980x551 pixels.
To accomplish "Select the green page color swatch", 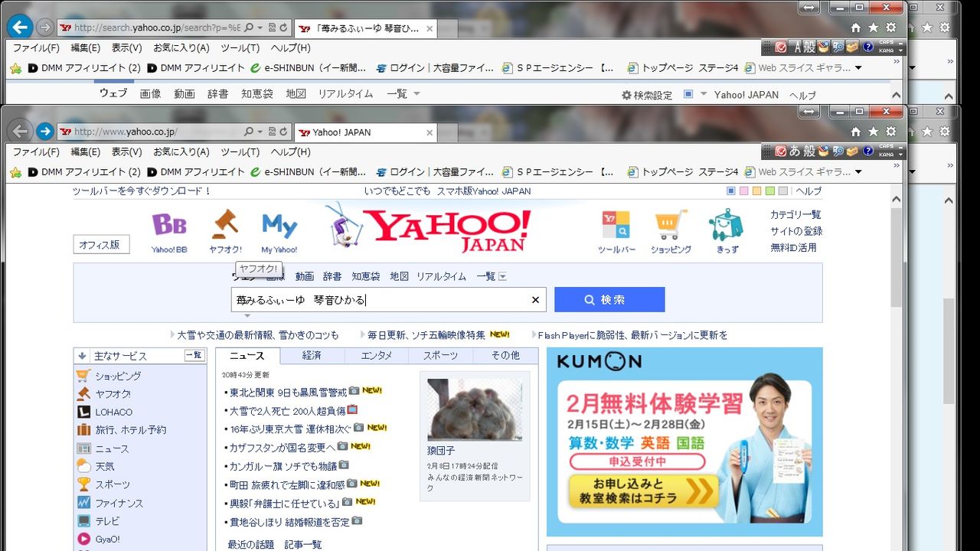I will 769,191.
